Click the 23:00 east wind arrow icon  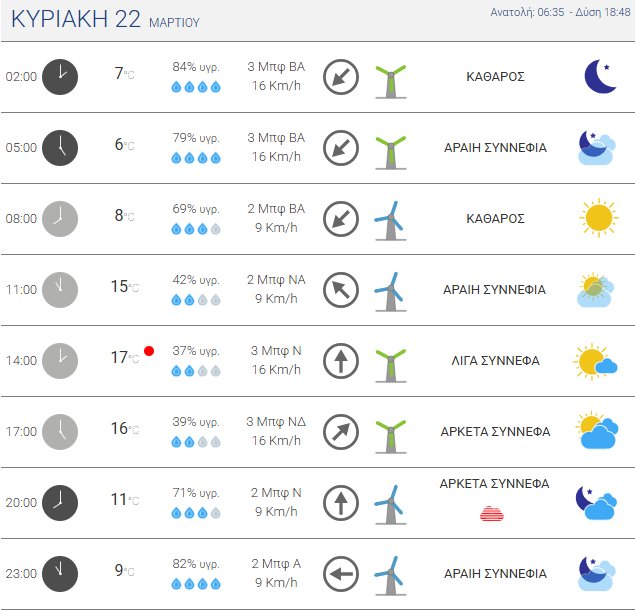pos(341,574)
